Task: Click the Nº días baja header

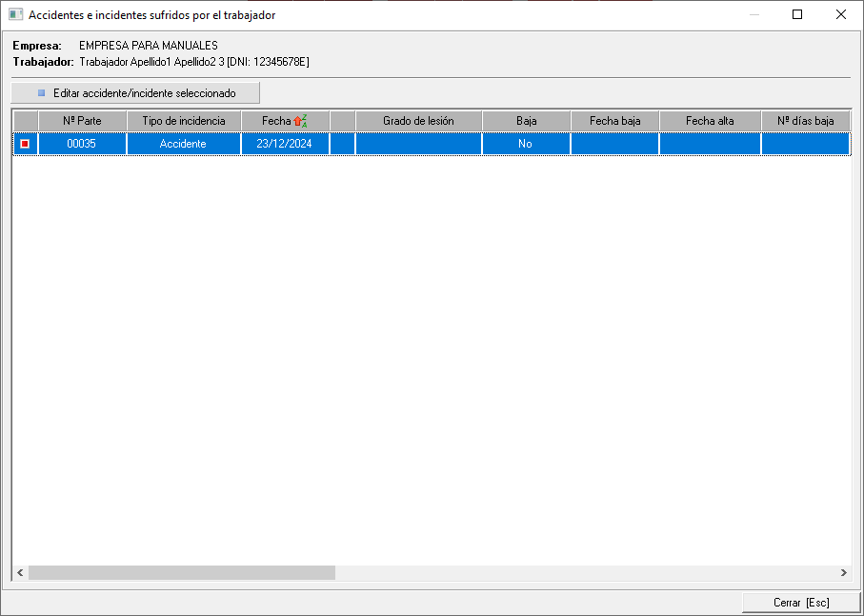Action: pos(805,121)
